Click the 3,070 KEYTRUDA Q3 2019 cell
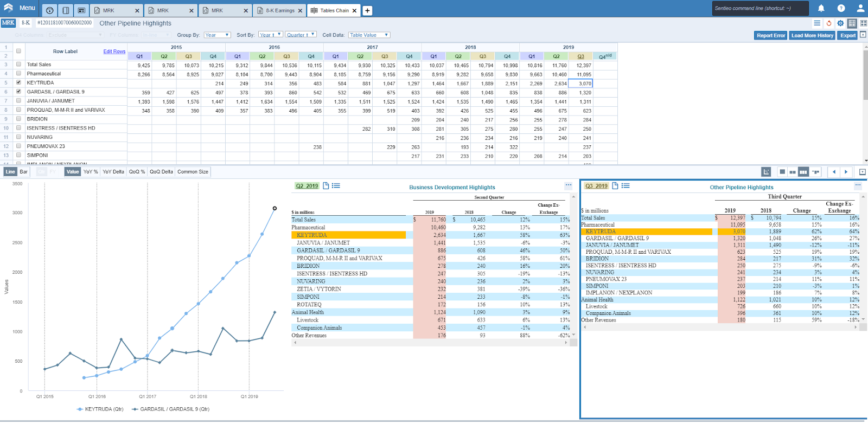This screenshot has height=424, width=868. pos(580,83)
